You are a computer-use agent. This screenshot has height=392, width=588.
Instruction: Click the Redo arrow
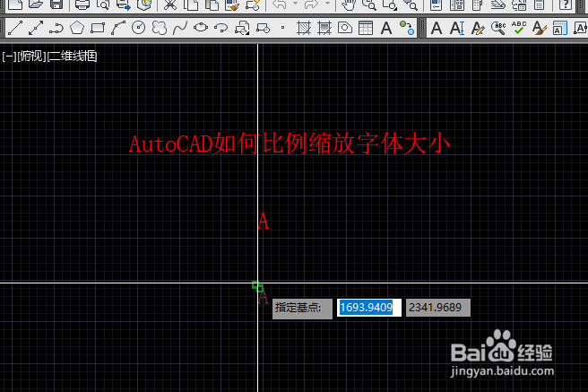pos(311,4)
